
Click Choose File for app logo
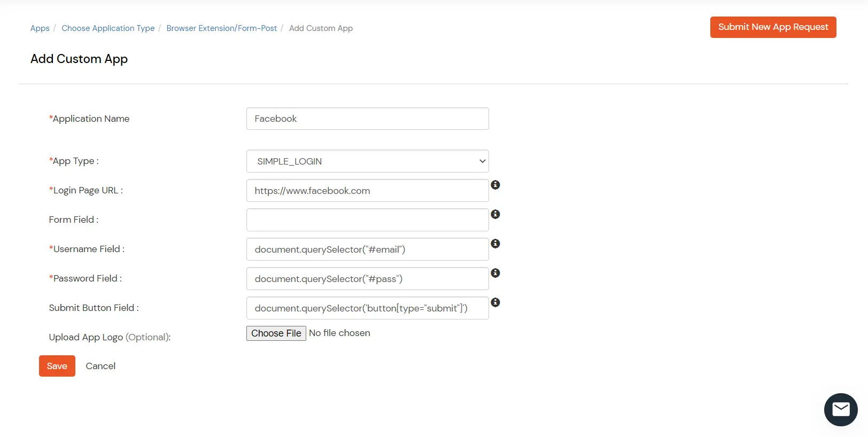click(276, 333)
